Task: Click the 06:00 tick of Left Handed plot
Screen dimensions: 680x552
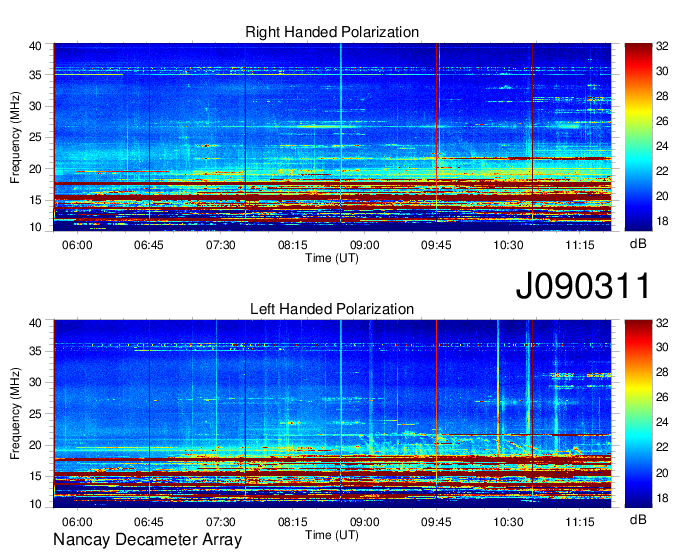Action: pyautogui.click(x=77, y=522)
